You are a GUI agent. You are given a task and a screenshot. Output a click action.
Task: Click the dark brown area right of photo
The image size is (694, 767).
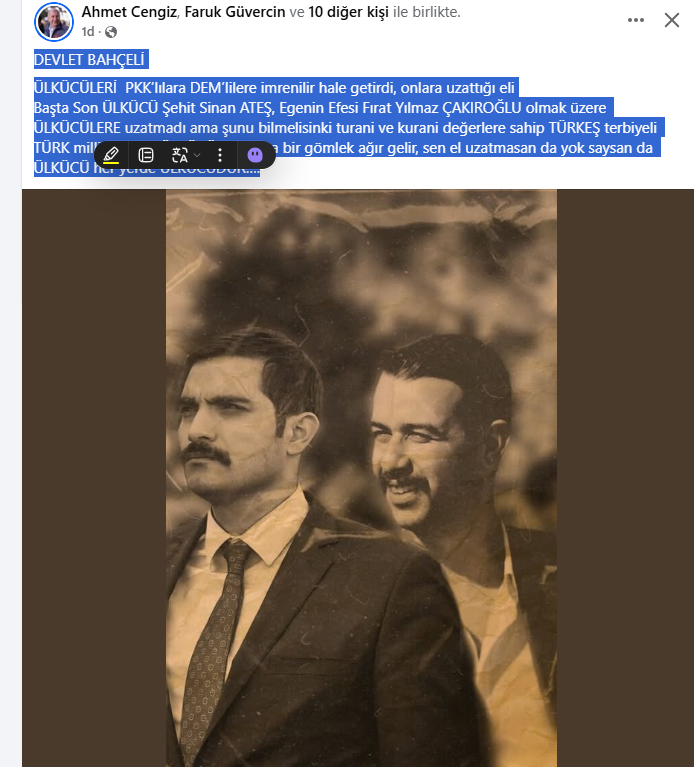(625, 478)
